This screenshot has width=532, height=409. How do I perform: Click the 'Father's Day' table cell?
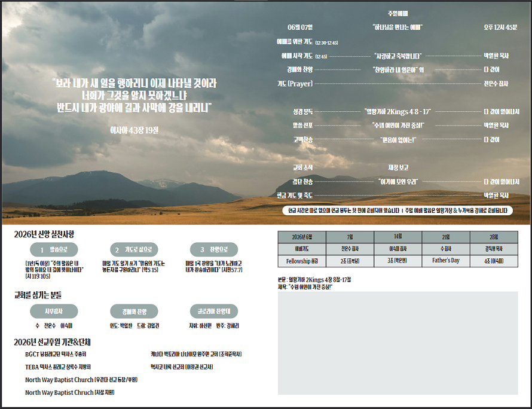coord(446,261)
